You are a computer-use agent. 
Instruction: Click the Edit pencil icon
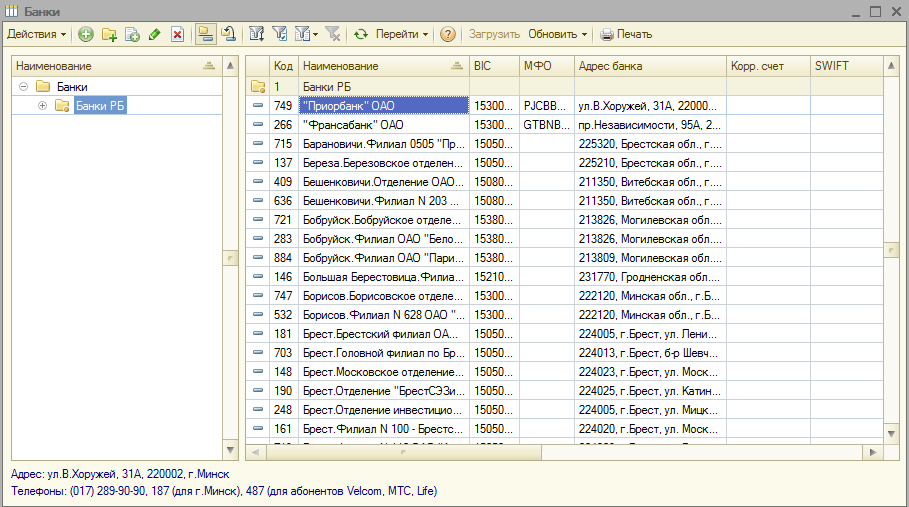154,34
